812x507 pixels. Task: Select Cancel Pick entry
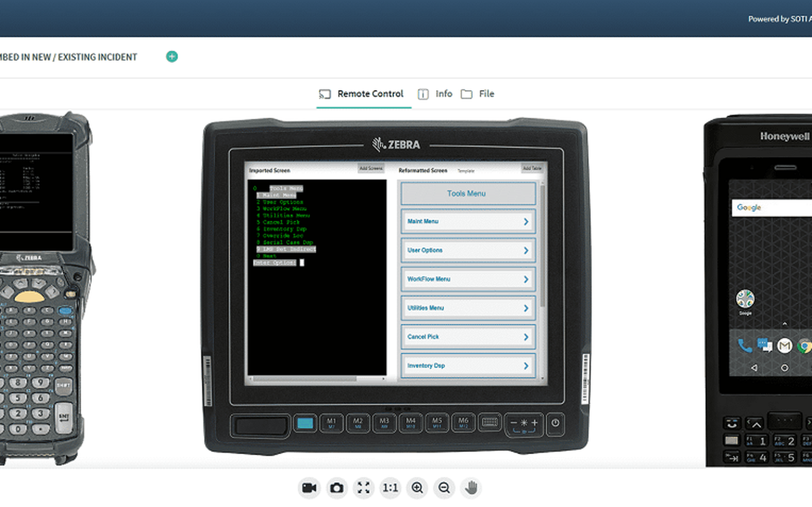coord(468,337)
